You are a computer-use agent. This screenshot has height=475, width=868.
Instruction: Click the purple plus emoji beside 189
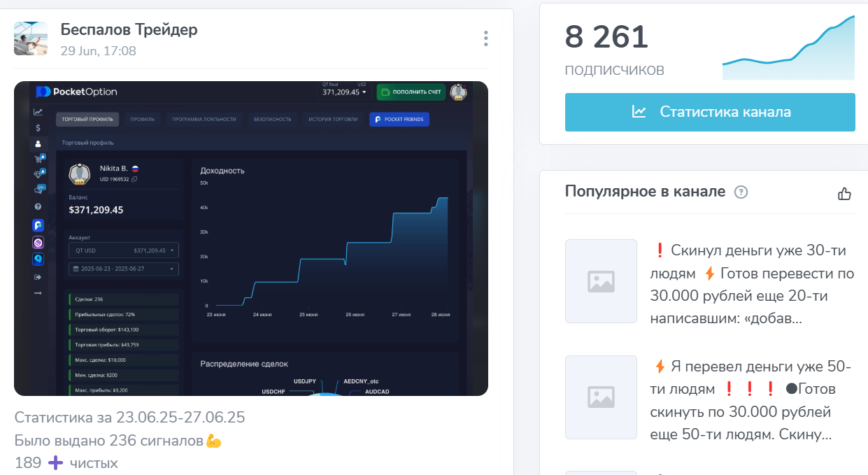point(55,463)
